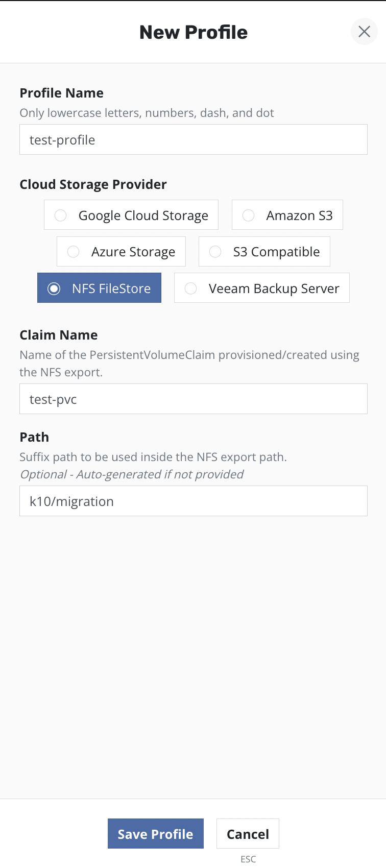
Task: Select the S3 Compatible provider
Action: [264, 252]
